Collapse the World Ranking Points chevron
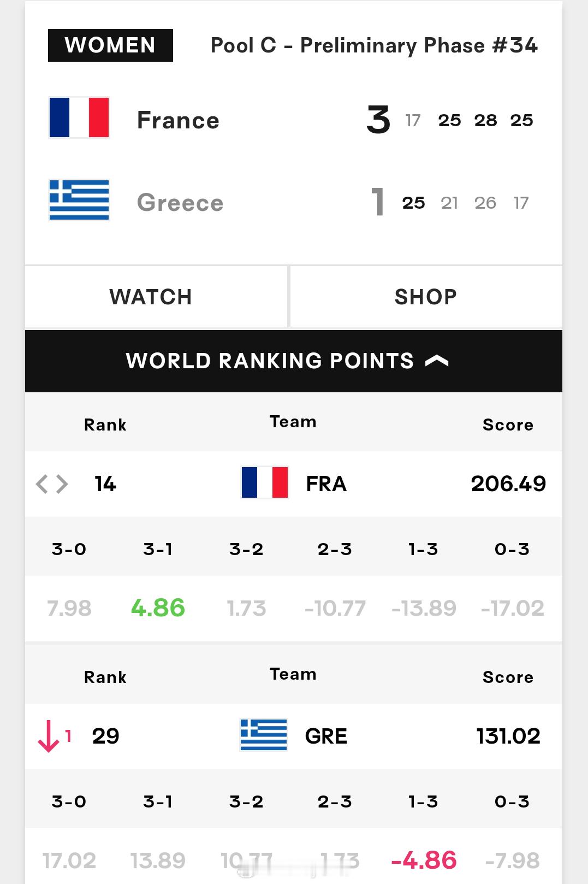Viewport: 588px width, 884px height. (x=437, y=361)
